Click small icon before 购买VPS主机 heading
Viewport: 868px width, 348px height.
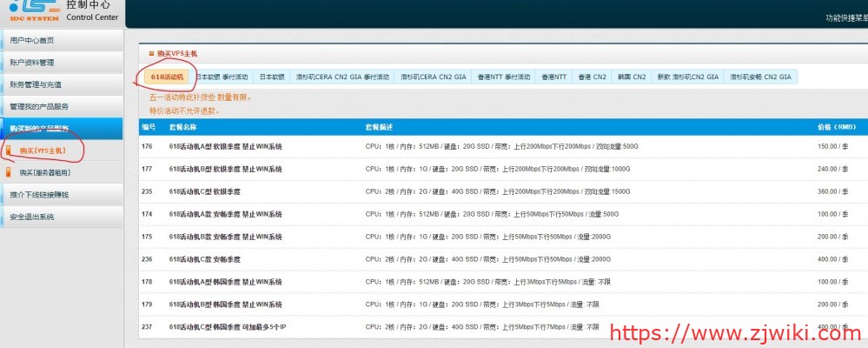pos(151,54)
